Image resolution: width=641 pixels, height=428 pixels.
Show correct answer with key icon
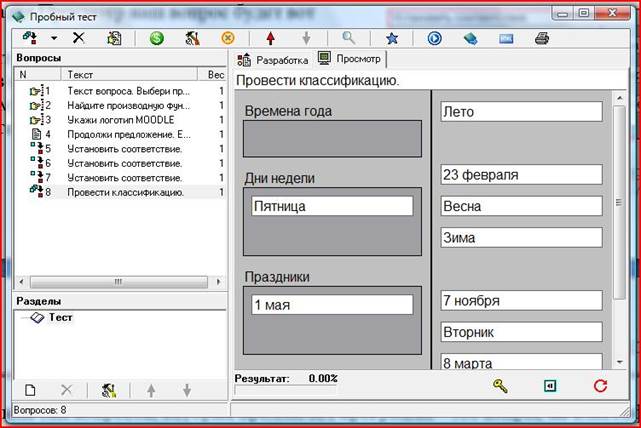(x=500, y=385)
